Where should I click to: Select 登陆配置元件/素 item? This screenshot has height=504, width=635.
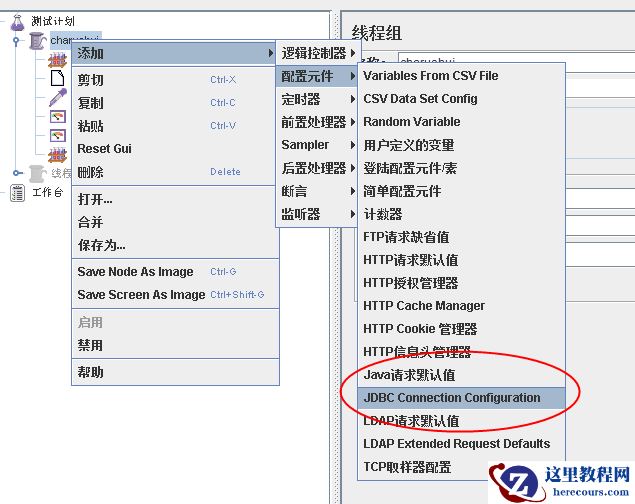tap(461, 168)
